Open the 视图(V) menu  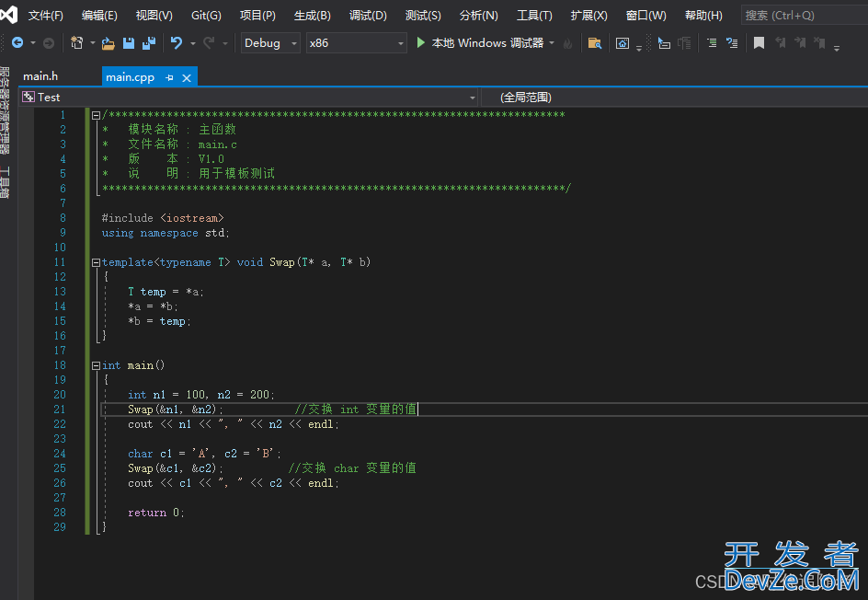(154, 15)
